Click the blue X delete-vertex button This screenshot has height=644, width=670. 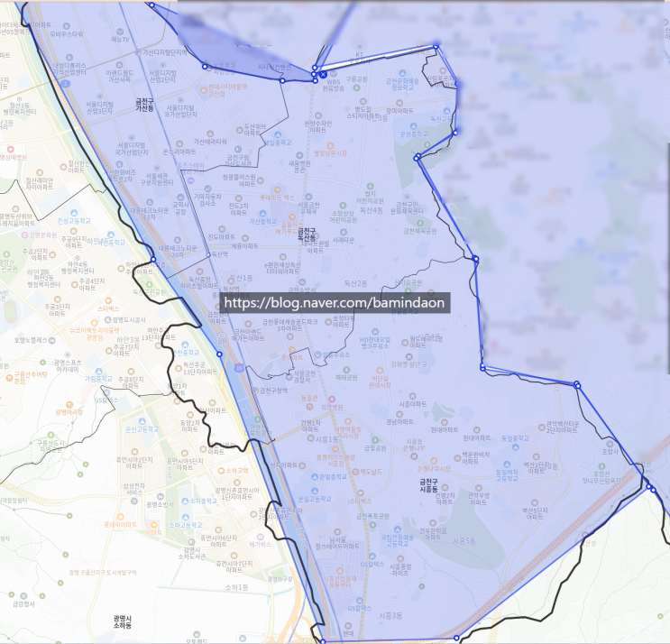coord(323,74)
